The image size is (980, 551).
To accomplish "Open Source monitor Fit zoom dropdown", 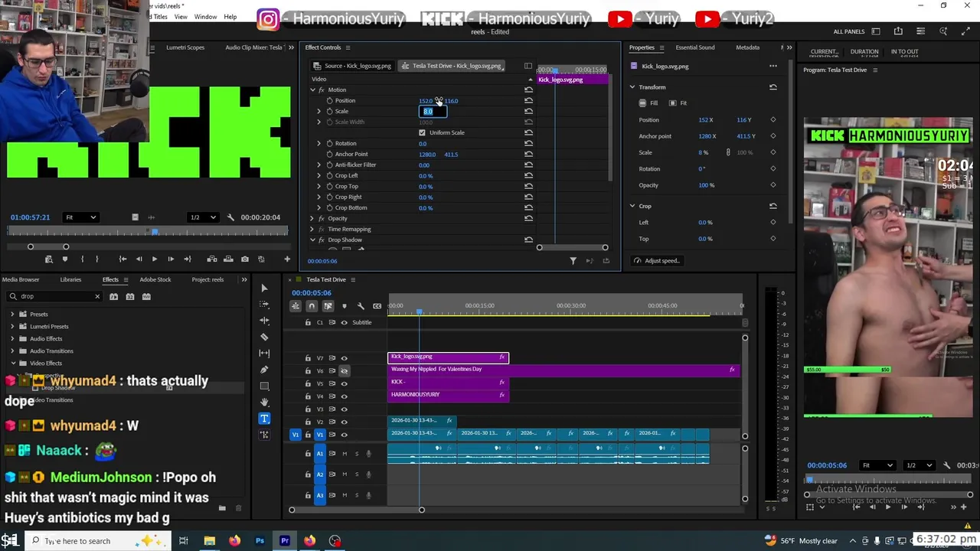I will [x=80, y=217].
